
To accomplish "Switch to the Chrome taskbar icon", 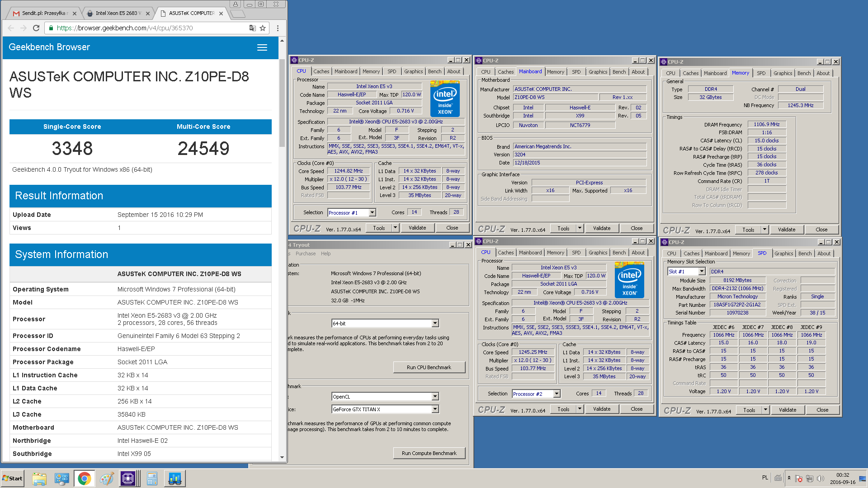I will (x=84, y=479).
